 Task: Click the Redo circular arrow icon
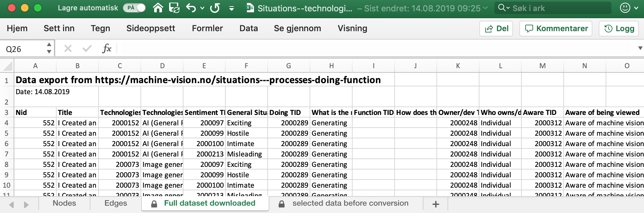[x=215, y=8]
